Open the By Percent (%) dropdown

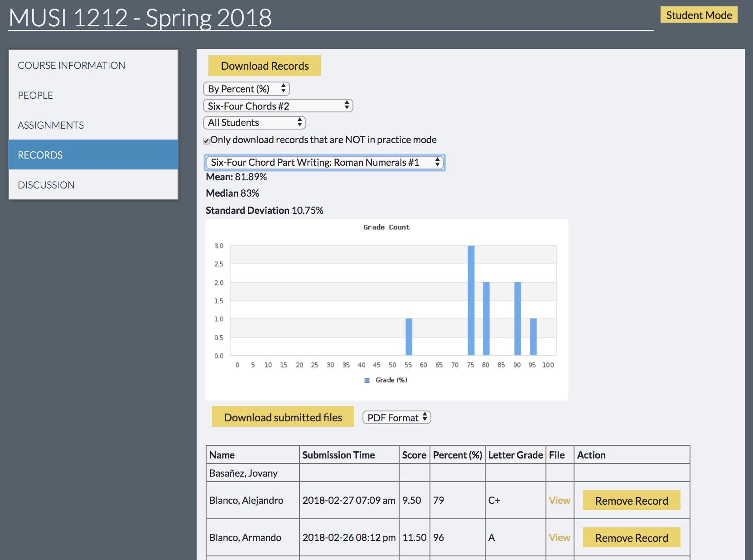(x=246, y=89)
